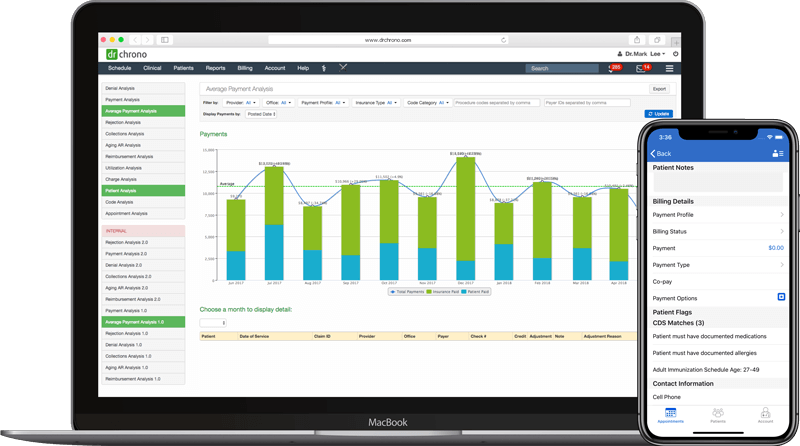Select Aging AR Analysis in the sidebar

pyautogui.click(x=143, y=145)
